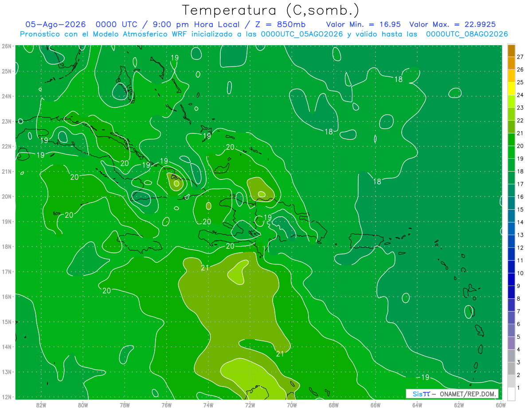The width and height of the screenshot is (532, 411).
Task: Click the initialization stamp "0000UTC_05AGO2026"
Action: point(302,34)
